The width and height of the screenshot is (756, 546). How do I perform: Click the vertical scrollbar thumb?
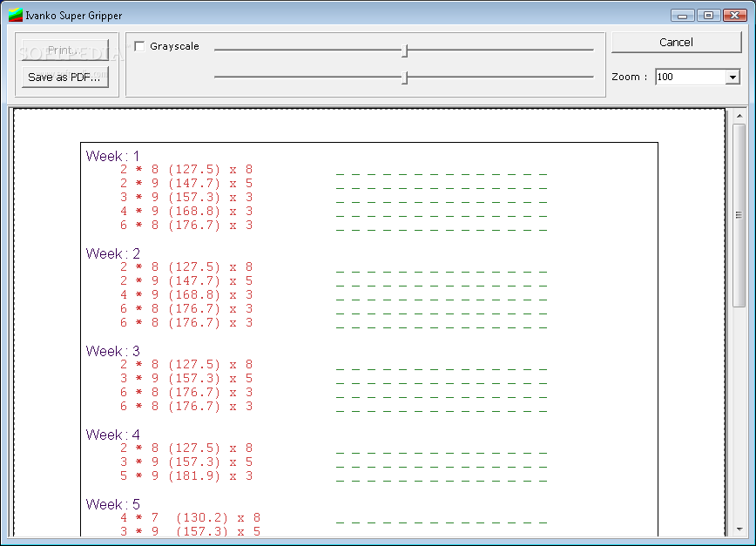pyautogui.click(x=739, y=215)
